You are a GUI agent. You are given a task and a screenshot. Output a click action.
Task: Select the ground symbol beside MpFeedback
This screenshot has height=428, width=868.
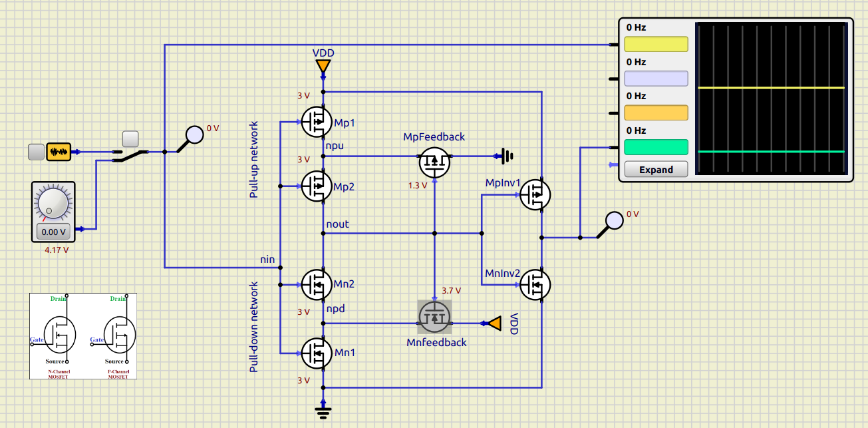click(x=507, y=156)
